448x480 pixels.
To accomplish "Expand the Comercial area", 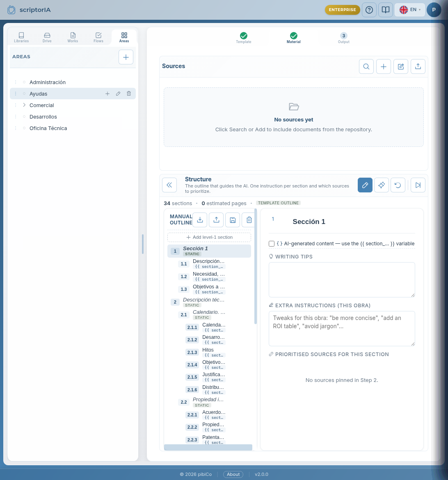I will coord(24,105).
